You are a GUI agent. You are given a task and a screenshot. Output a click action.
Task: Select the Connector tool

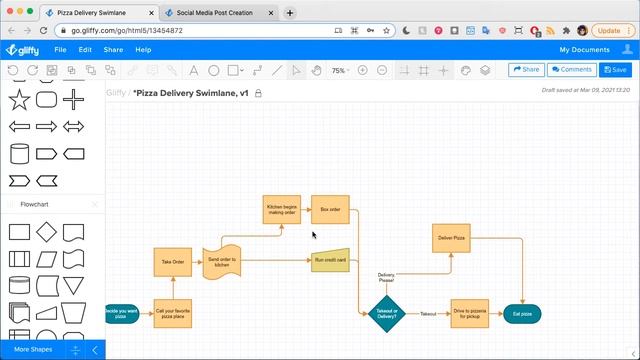(257, 70)
